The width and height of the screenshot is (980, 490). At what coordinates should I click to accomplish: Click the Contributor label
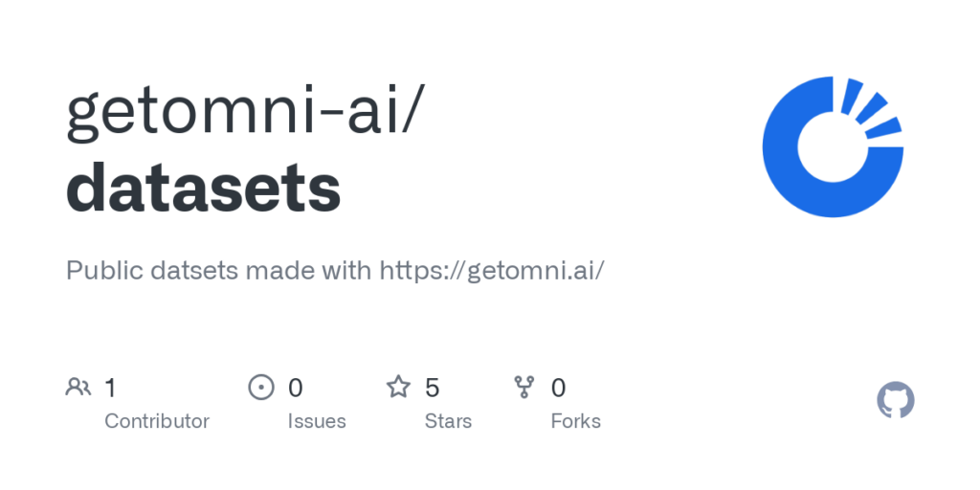coord(157,421)
